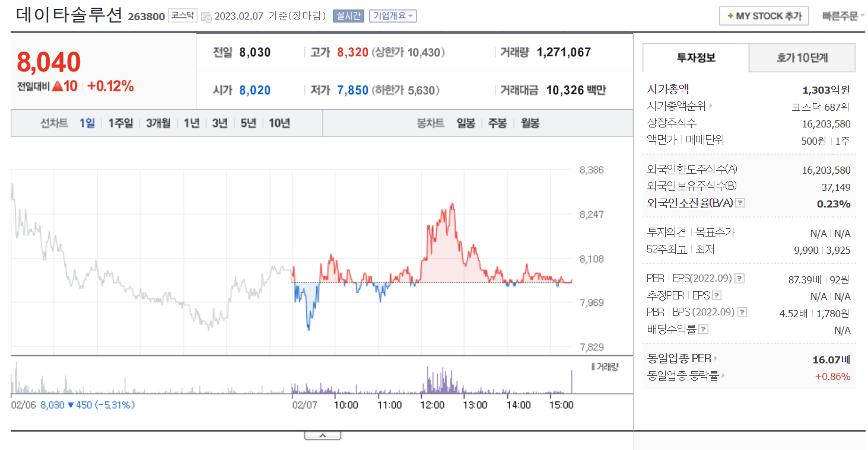Click the 거래대금 value 10,326 백만
Viewport: 868px width, 450px height.
click(x=576, y=90)
